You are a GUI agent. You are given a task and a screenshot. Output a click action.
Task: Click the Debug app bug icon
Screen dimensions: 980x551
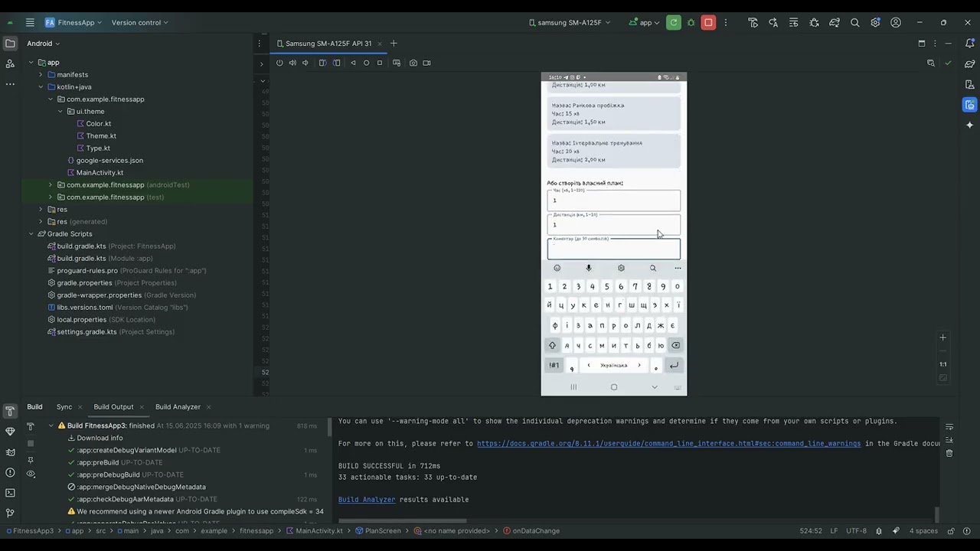691,22
